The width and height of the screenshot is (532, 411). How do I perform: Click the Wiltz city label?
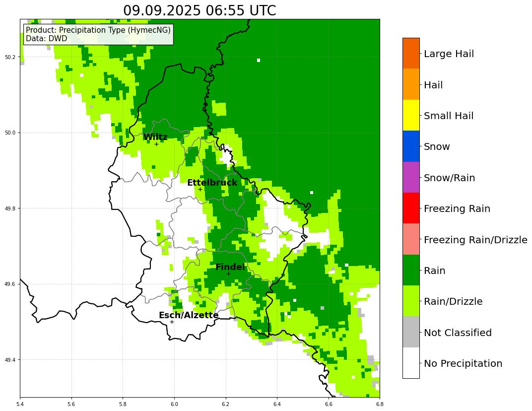pyautogui.click(x=155, y=137)
